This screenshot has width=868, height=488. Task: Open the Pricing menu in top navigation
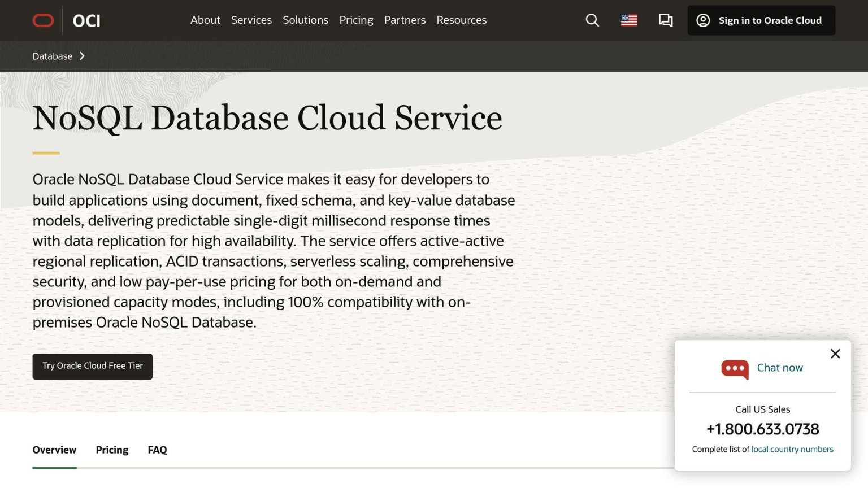tap(356, 20)
